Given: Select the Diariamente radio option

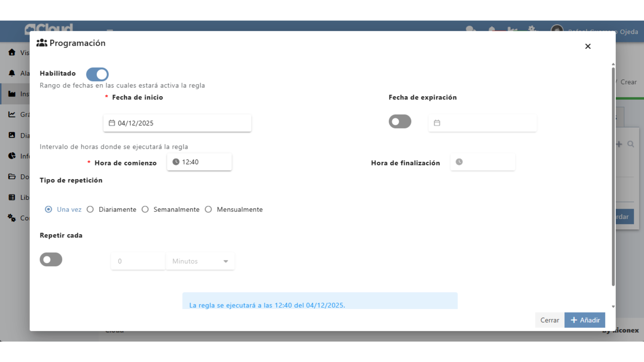Looking at the screenshot, I should (x=90, y=209).
